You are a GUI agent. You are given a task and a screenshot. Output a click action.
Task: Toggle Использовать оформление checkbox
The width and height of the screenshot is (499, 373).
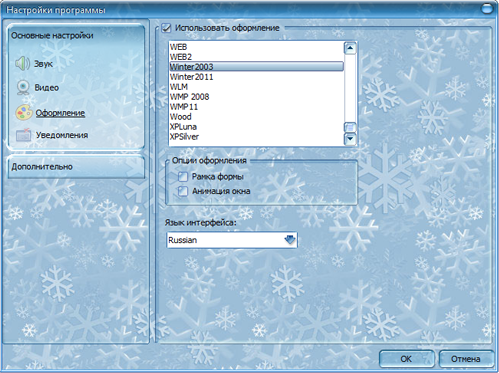(166, 28)
